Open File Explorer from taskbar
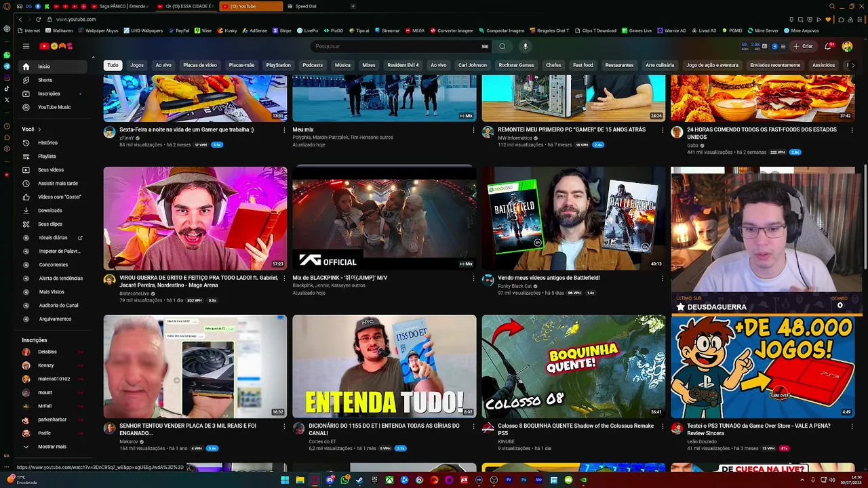 pyautogui.click(x=300, y=480)
